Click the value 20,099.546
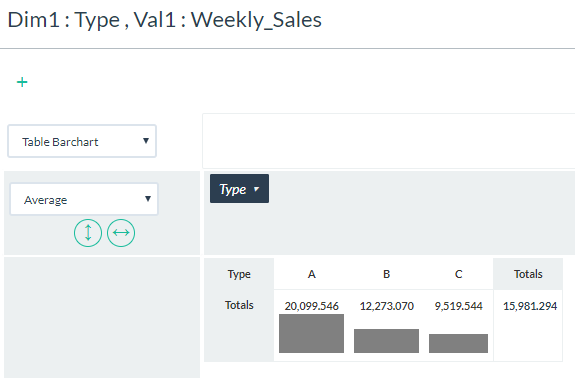Viewport: 575px width, 378px height. coord(311,306)
